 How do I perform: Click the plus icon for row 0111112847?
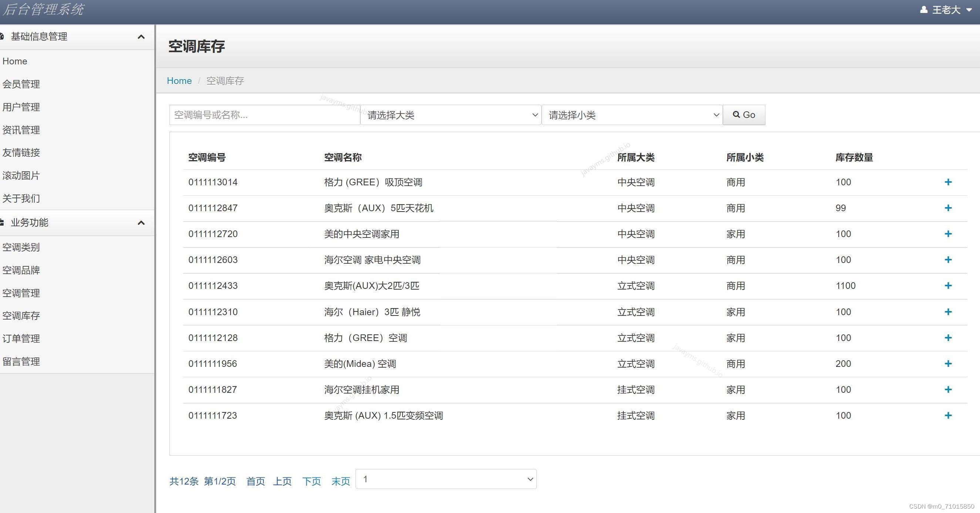(x=948, y=208)
